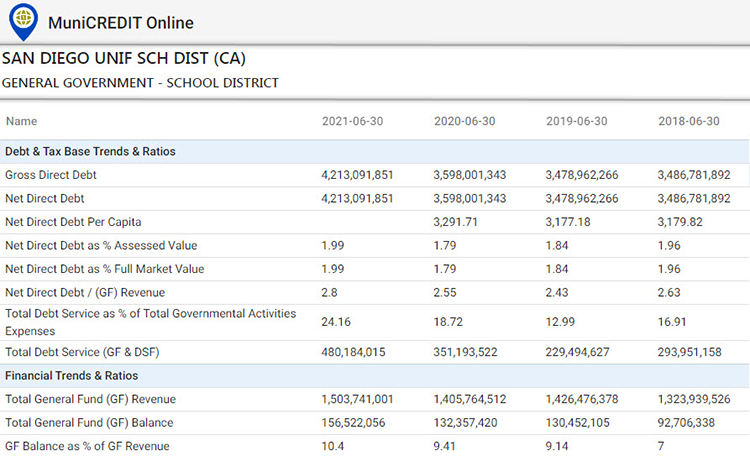The height and width of the screenshot is (456, 750).
Task: Select the GENERAL GOVERNMENT - SCHOOL DISTRICT subtitle
Action: (140, 83)
